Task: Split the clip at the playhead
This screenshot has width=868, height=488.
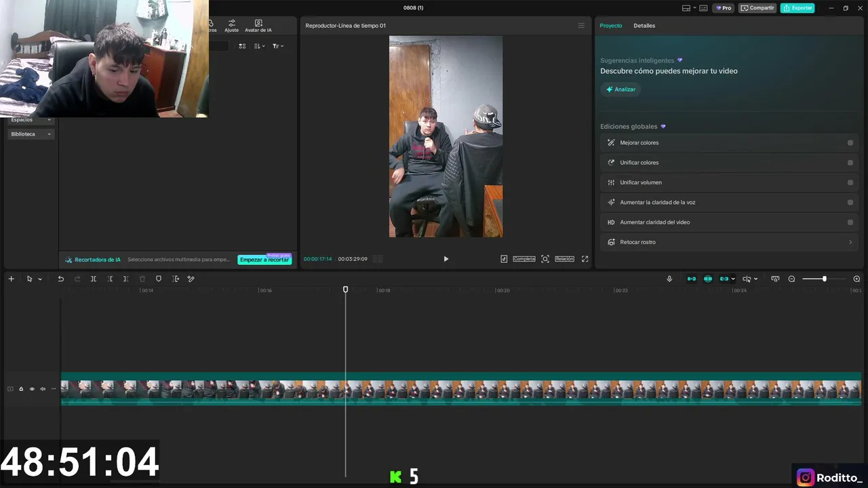Action: (94, 279)
